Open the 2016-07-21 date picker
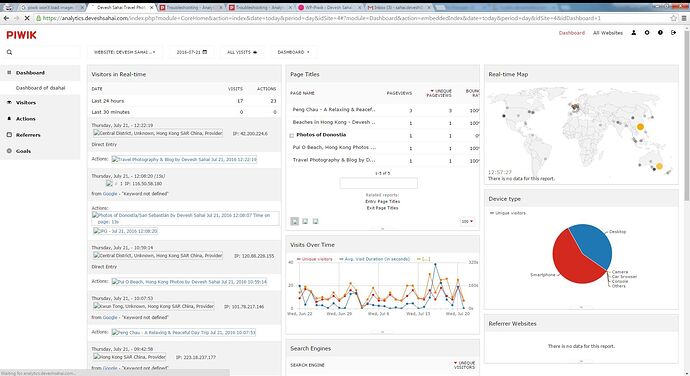The height and width of the screenshot is (376, 690). (191, 52)
